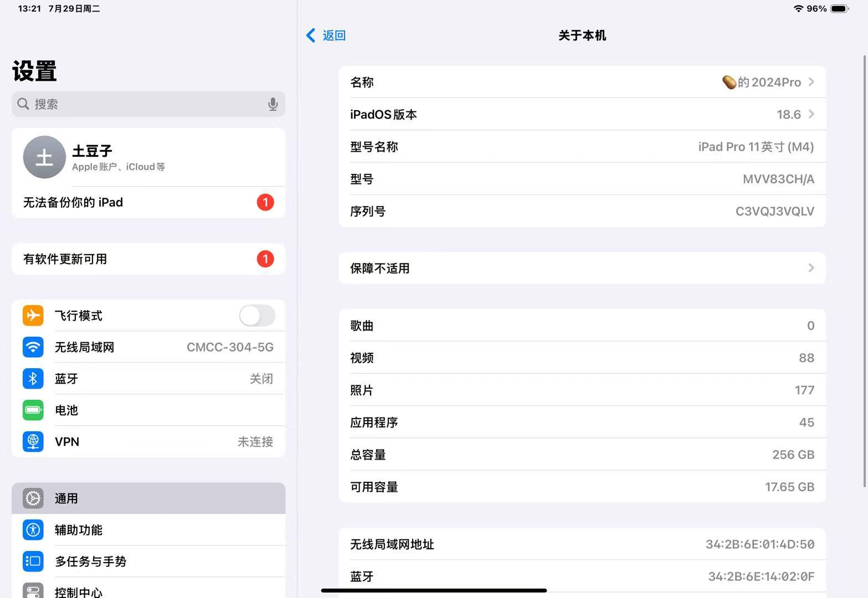Open VPN settings row
This screenshot has width=868, height=598.
[x=148, y=442]
